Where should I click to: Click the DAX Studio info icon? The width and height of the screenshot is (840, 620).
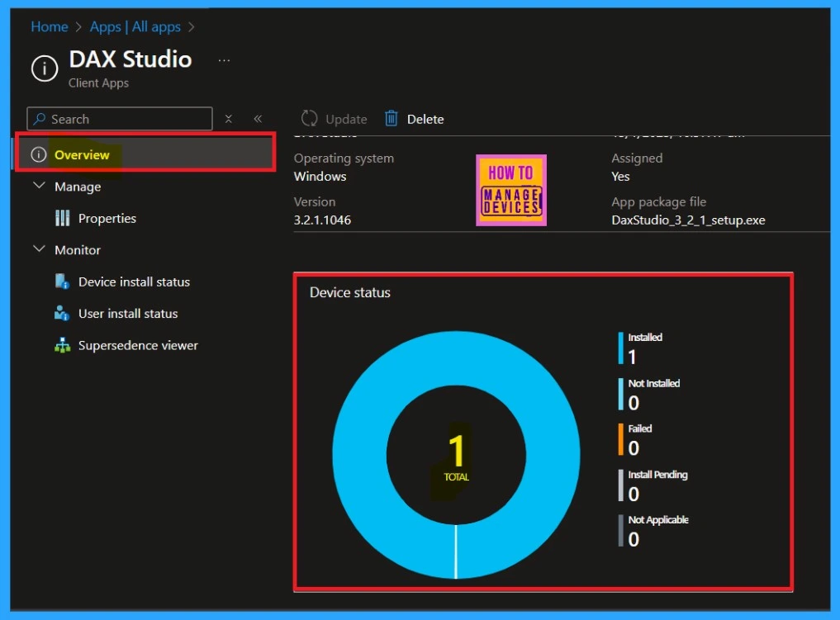click(45, 69)
